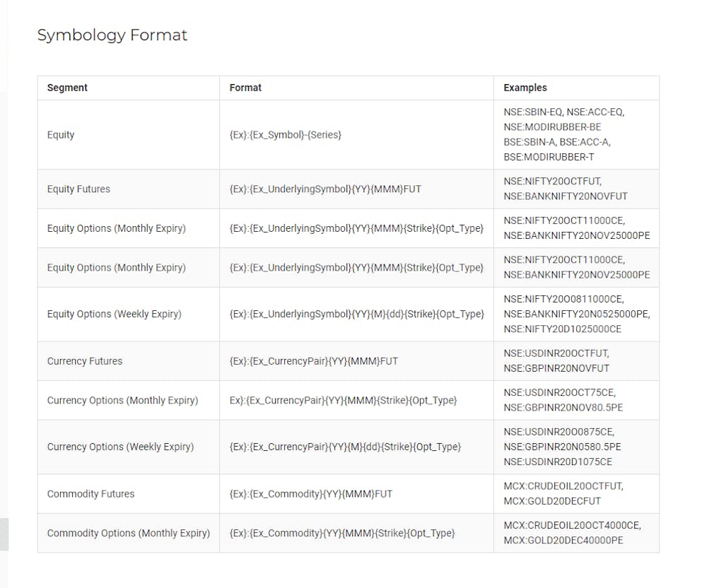Click the MCX:CRUDEOIL20OCTFUT examples cell

tap(563, 494)
